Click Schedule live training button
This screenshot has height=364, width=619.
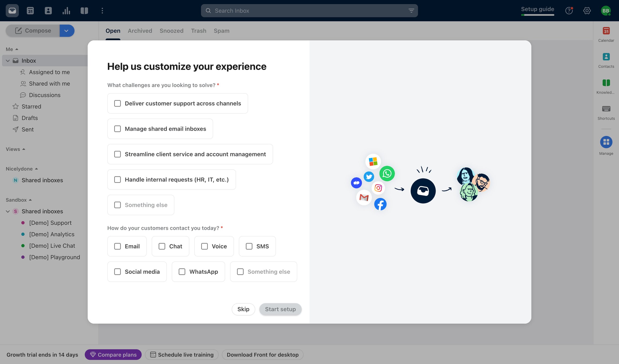pos(182,355)
